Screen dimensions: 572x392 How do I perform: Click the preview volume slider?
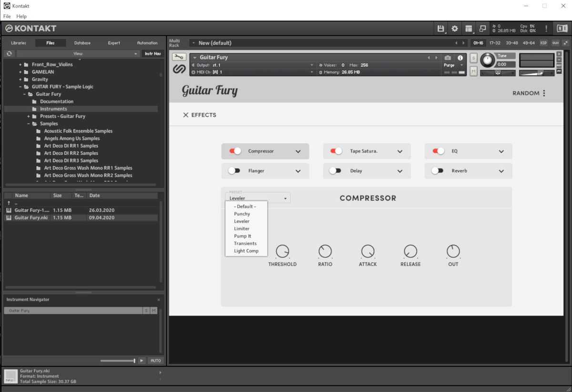(118, 361)
